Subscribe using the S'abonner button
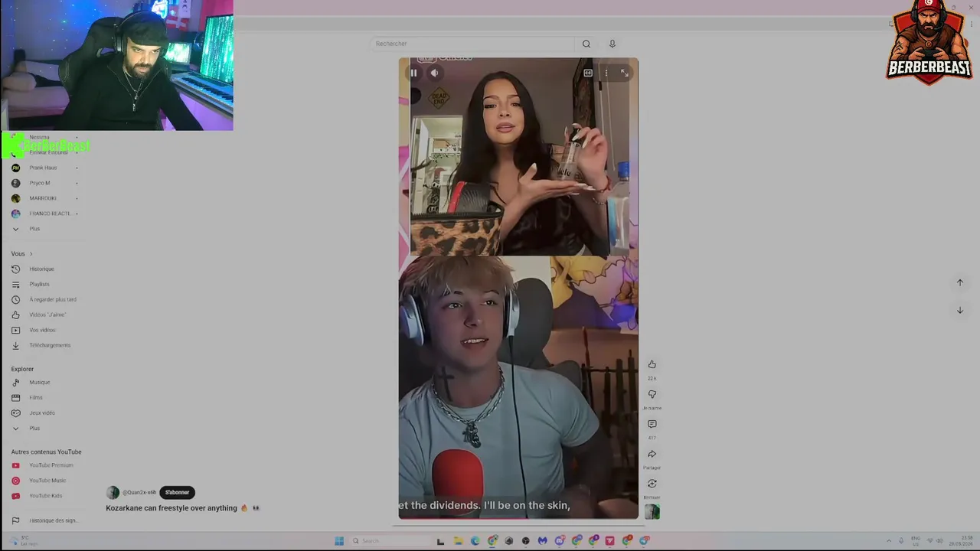The image size is (980, 551). click(x=177, y=492)
